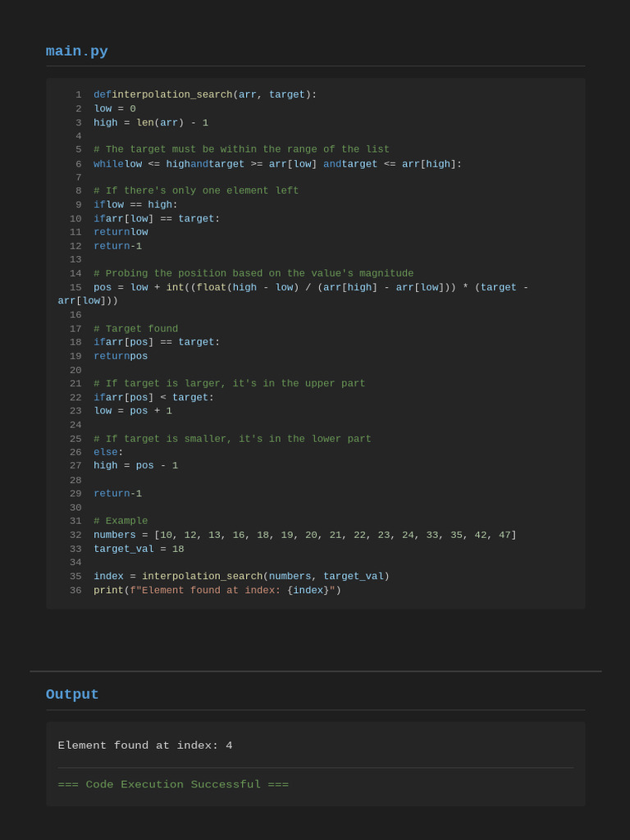Click the 'pos = low + int(' line
Image resolution: width=630 pixels, height=840 pixels.
(x=311, y=288)
